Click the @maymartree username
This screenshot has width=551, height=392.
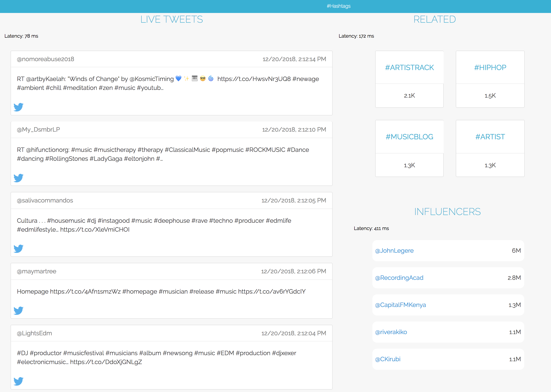point(36,271)
